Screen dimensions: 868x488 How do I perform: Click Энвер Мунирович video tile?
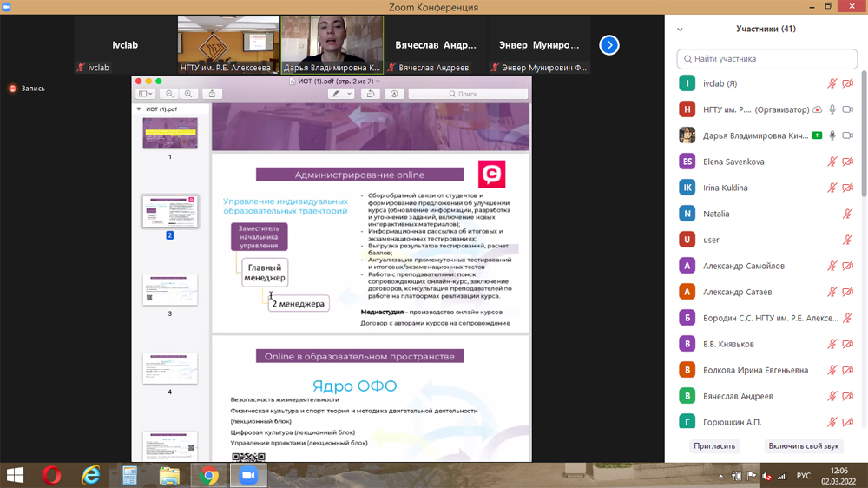coord(539,45)
